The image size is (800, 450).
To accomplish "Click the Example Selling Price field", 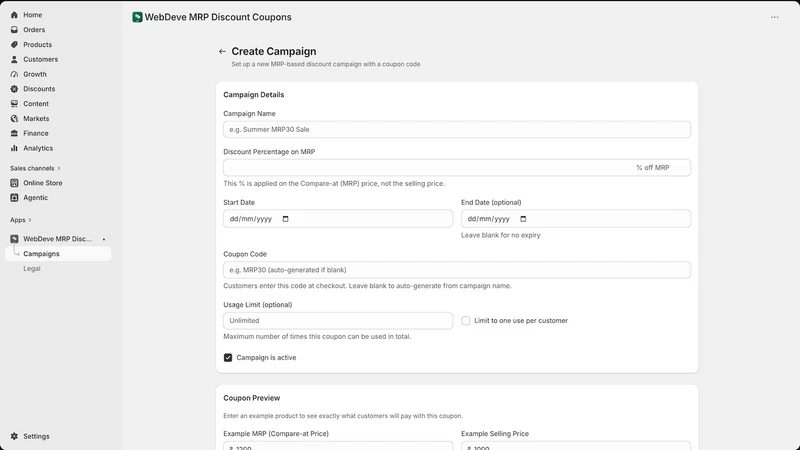I will point(576,446).
